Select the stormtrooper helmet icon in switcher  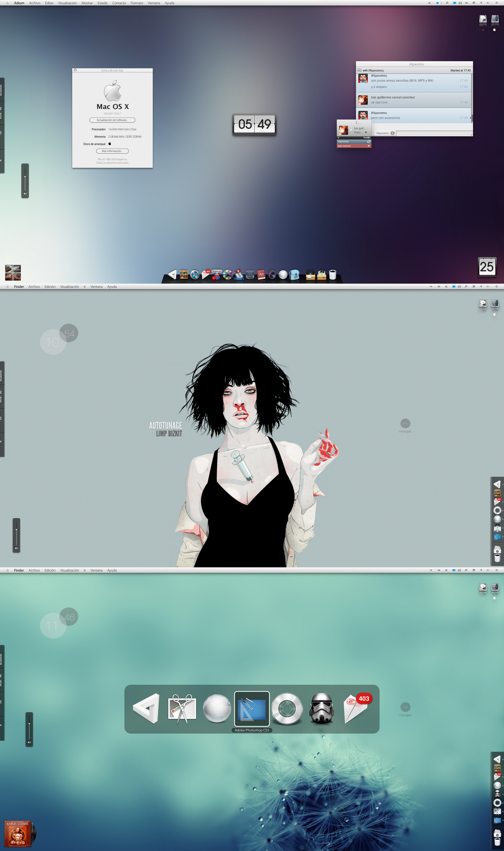321,708
